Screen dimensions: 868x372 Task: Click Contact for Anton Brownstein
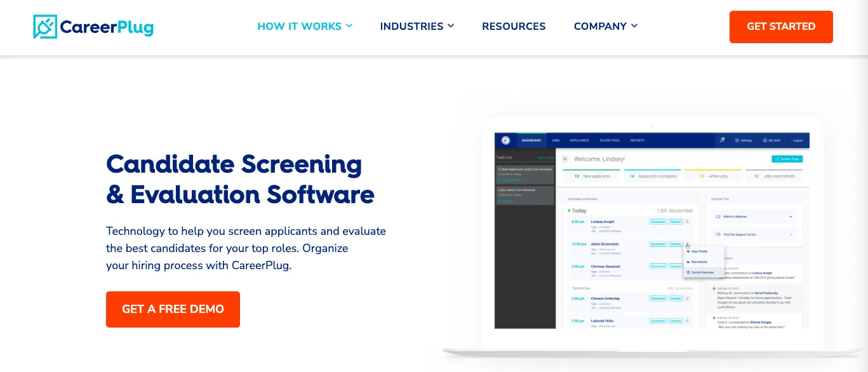[x=676, y=244]
